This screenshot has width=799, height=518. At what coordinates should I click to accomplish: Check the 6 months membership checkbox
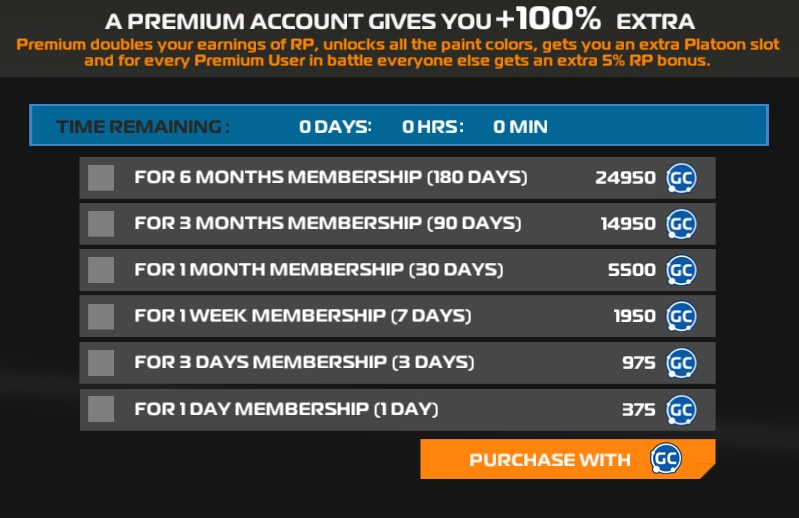[101, 178]
